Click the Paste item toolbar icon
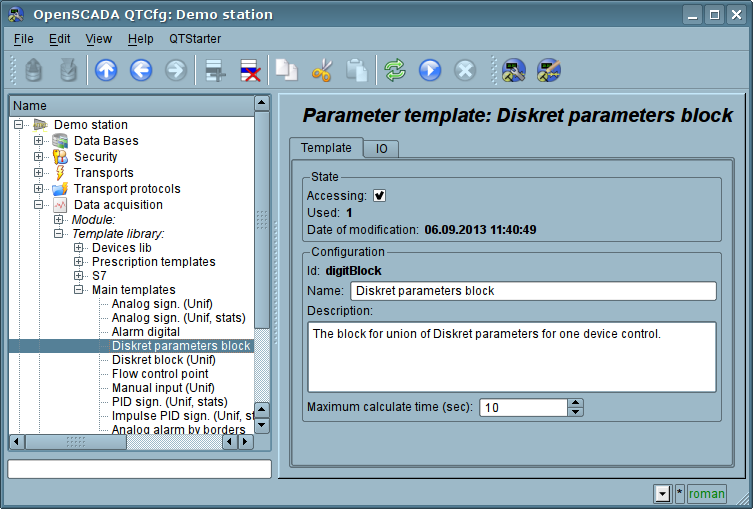The width and height of the screenshot is (753, 509). click(x=357, y=71)
